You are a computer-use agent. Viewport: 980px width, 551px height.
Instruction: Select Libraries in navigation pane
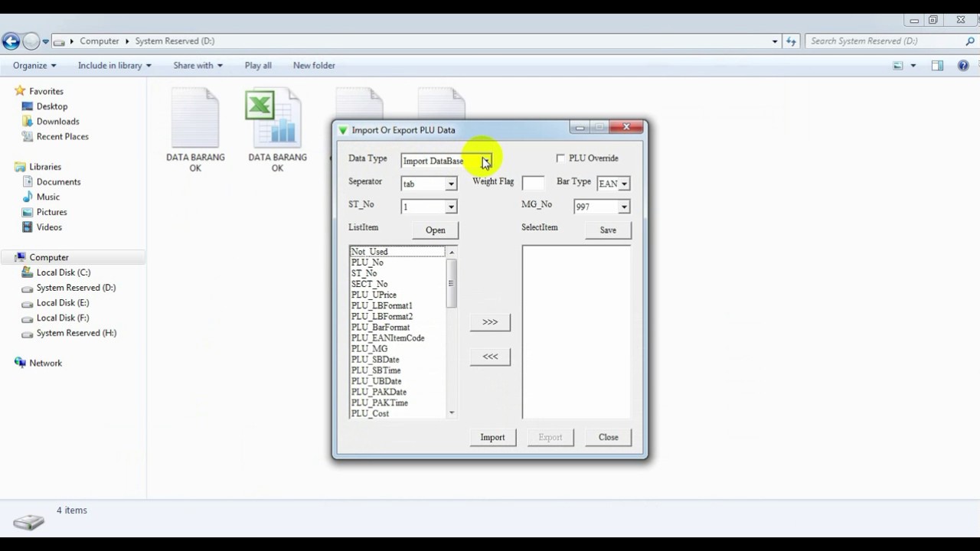[45, 167]
